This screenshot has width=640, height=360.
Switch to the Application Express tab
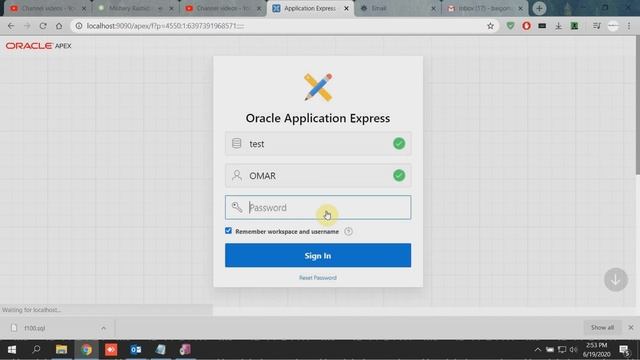(310, 8)
